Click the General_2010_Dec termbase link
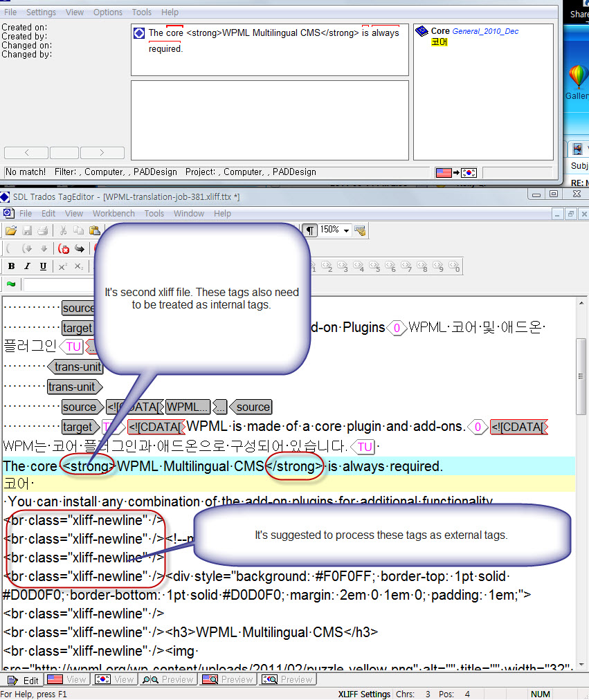This screenshot has width=589, height=700. click(x=485, y=31)
